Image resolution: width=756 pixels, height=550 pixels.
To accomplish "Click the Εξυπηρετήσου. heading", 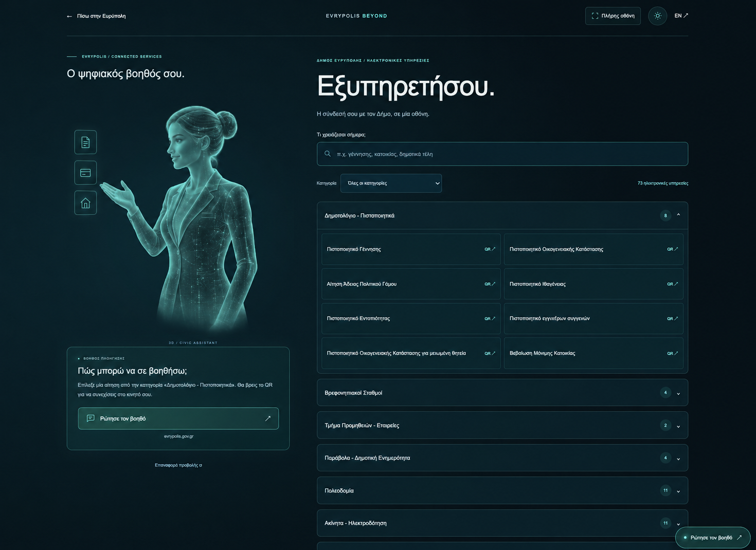I will coord(406,86).
